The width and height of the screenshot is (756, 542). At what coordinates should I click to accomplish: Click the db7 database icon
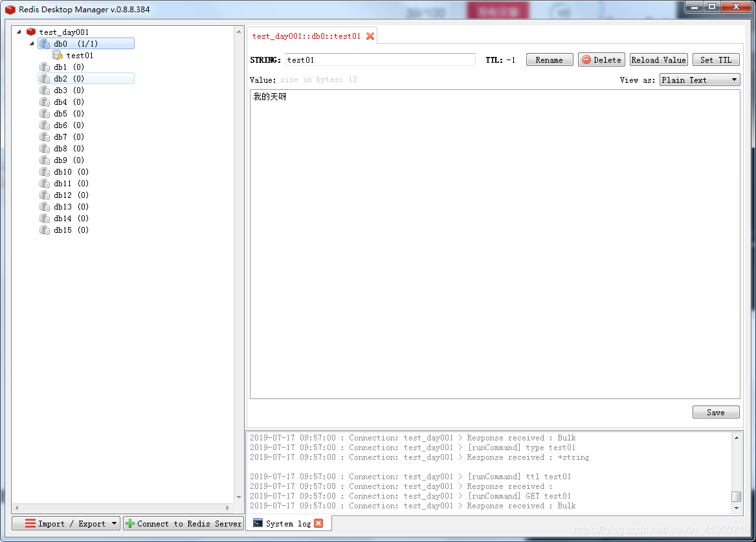(x=45, y=137)
